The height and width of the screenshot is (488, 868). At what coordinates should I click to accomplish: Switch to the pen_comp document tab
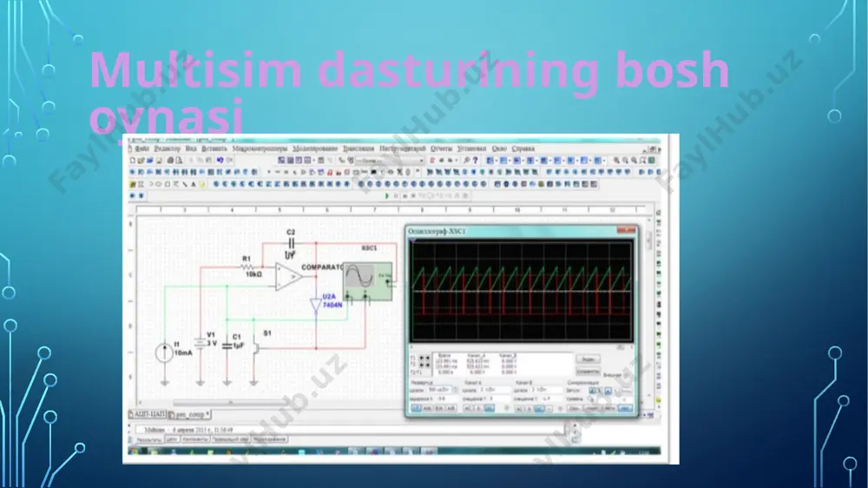click(189, 414)
